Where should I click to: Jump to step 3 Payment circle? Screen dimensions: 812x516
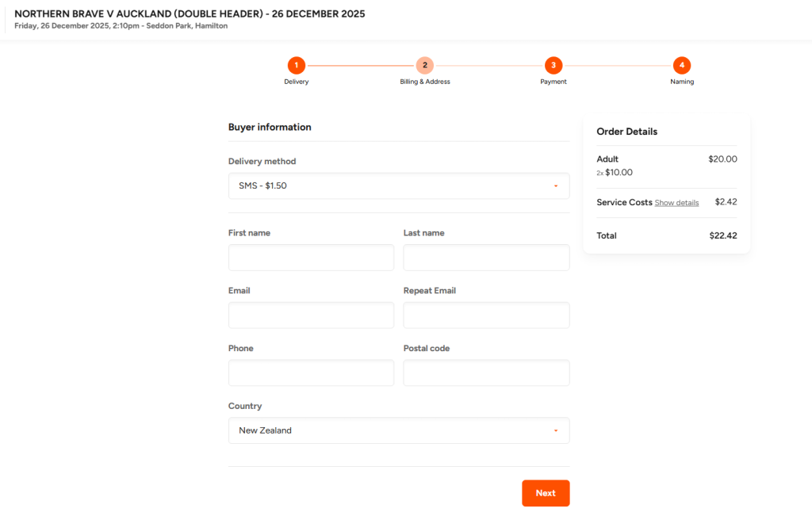[x=553, y=65]
